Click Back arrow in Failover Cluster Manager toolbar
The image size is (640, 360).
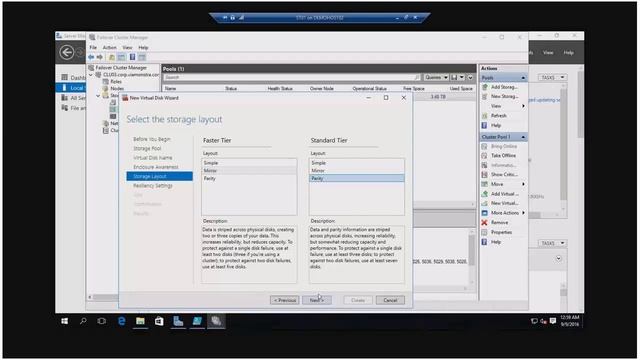(91, 57)
